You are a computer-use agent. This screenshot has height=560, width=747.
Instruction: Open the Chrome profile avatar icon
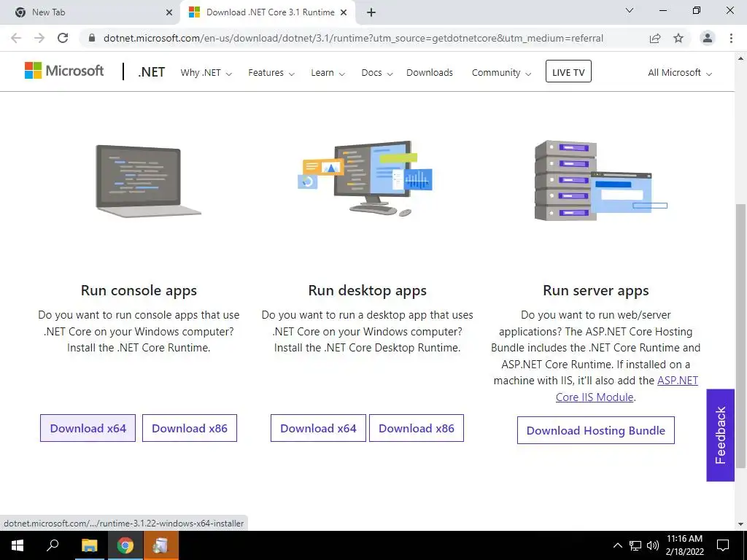point(708,38)
